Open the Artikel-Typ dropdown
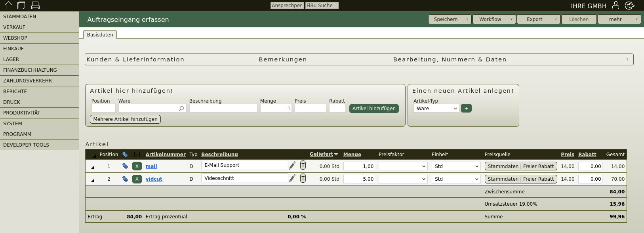The image size is (644, 233). click(436, 108)
